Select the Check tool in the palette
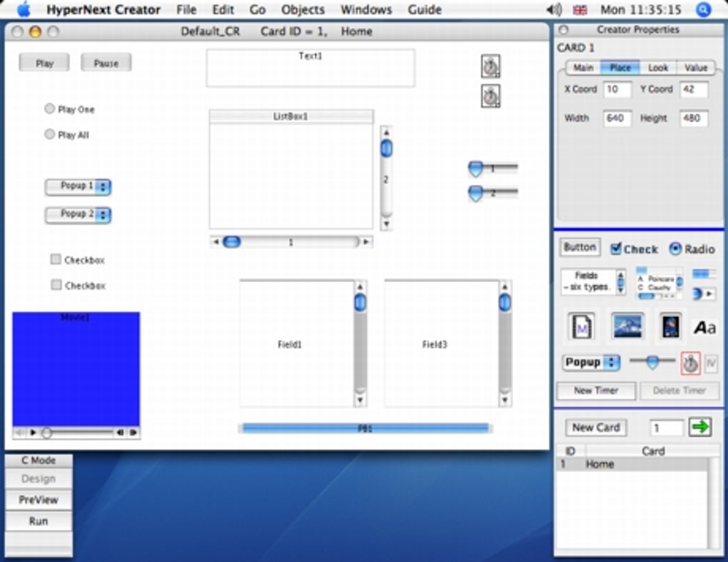The width and height of the screenshot is (728, 562). [634, 249]
